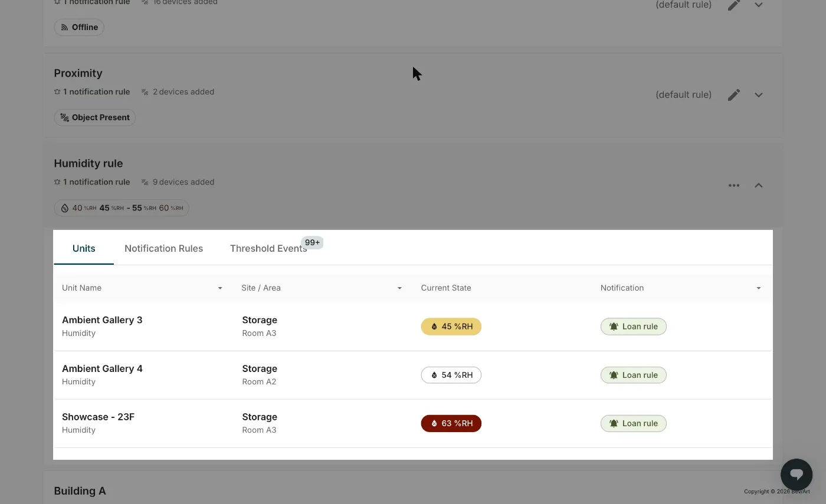Switch to the Threshold Events tab
This screenshot has width=826, height=504.
(268, 249)
